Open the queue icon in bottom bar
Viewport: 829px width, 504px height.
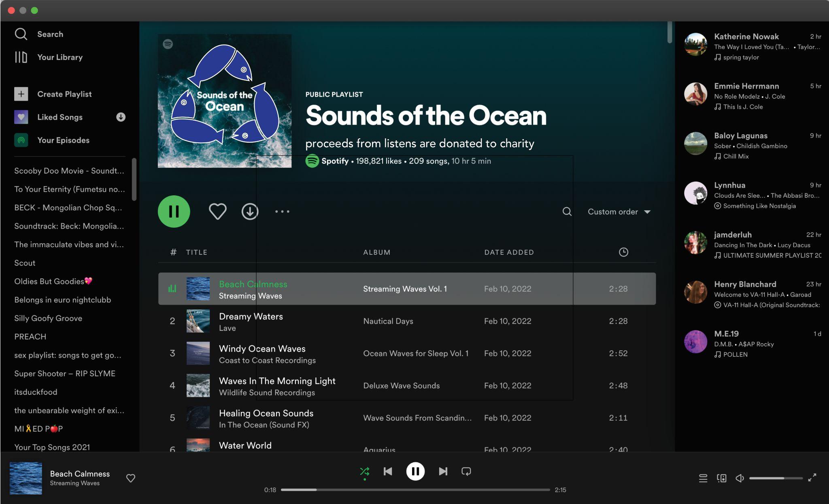click(703, 478)
